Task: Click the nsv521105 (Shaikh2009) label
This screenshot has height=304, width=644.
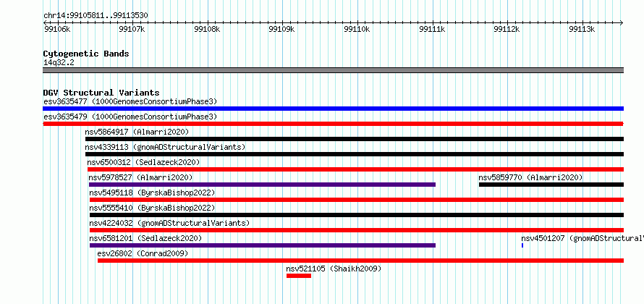Action: [x=334, y=269]
